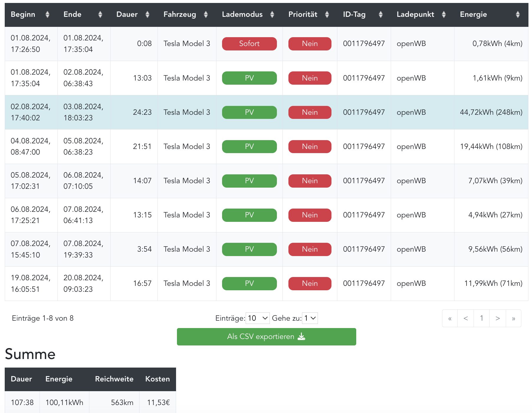The image size is (532, 413).
Task: Click the Fahrzeug column sort icon
Action: [x=206, y=14]
